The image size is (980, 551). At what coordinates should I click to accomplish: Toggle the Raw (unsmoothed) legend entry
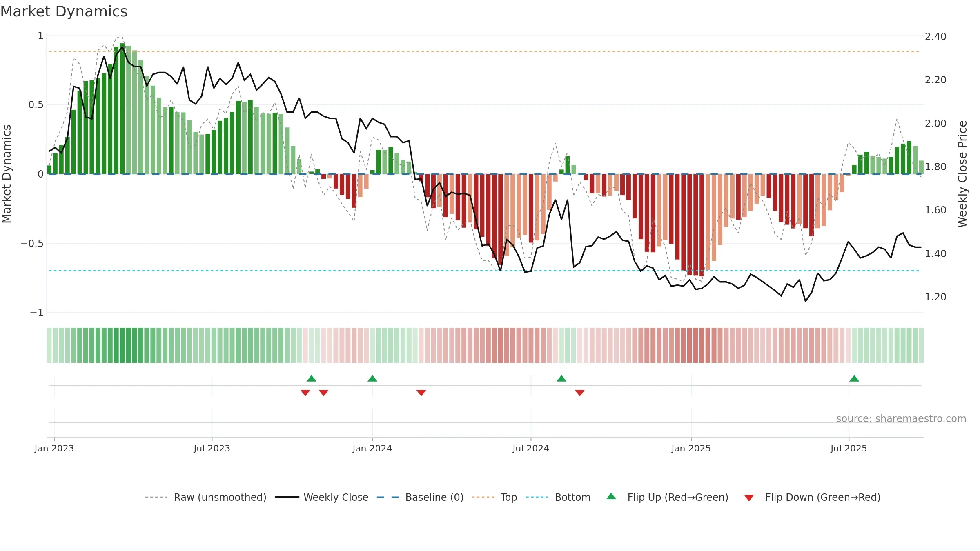click(205, 497)
